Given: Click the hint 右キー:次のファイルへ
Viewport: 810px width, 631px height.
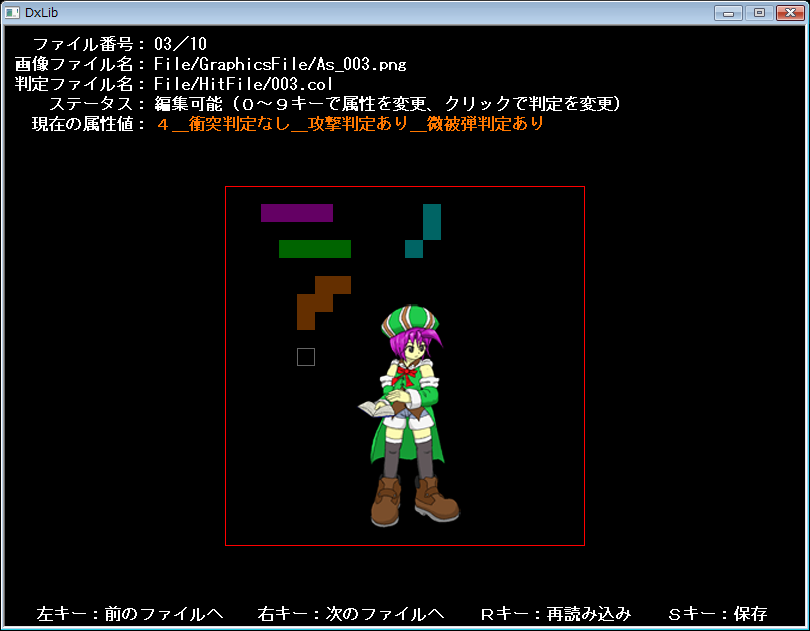Looking at the screenshot, I should (x=351, y=614).
